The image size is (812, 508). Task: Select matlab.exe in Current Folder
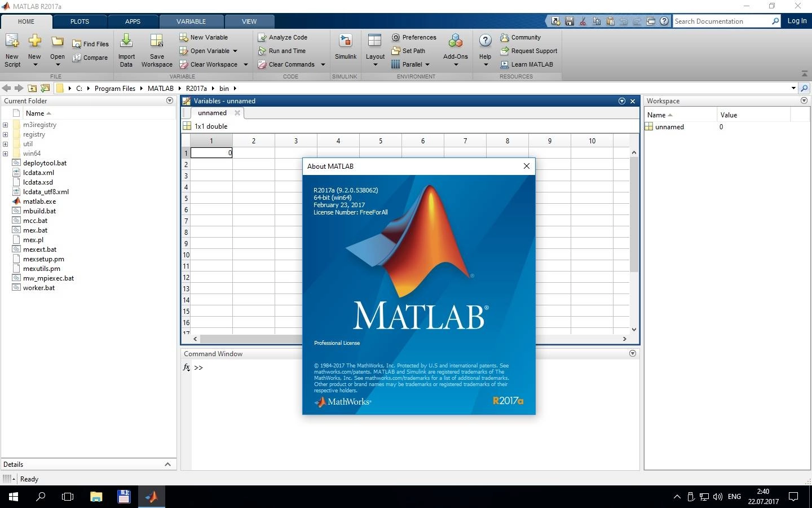[x=39, y=202]
